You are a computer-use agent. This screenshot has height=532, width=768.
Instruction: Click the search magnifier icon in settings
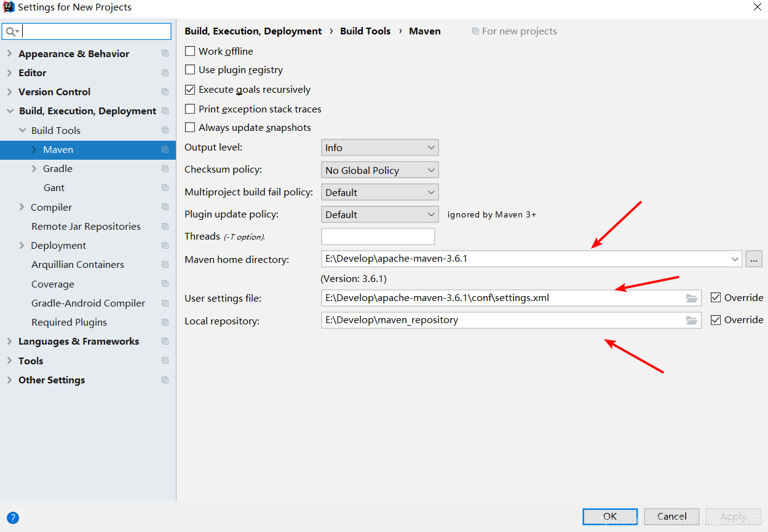point(11,31)
